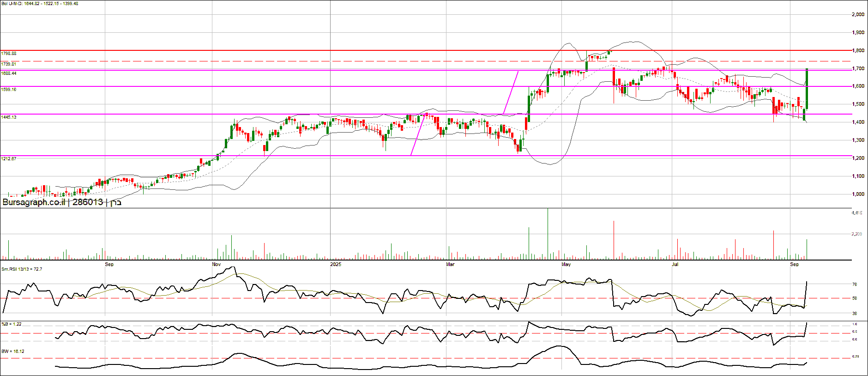
Task: Click the 1599.10 horizontal level label
Action: pyautogui.click(x=9, y=90)
